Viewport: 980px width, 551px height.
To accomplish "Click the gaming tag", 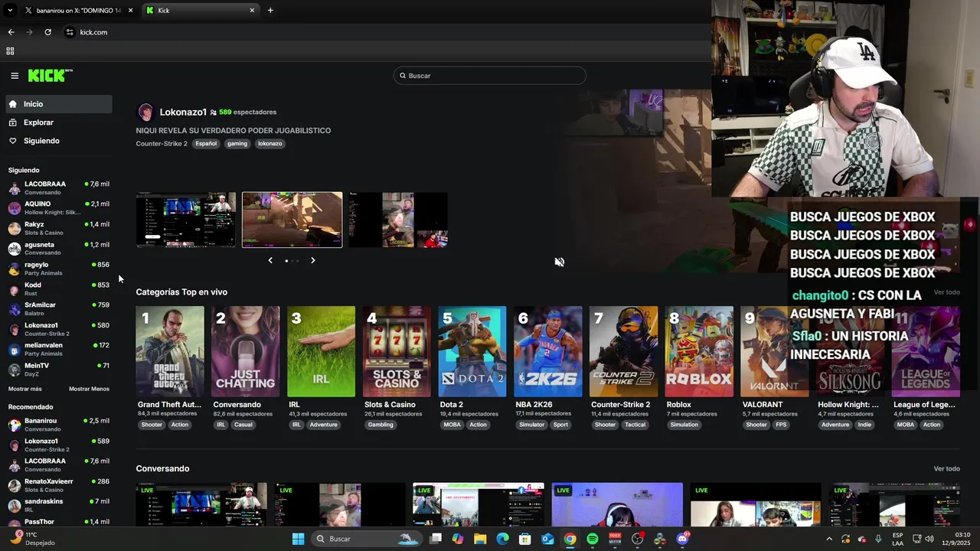I will (x=237, y=144).
